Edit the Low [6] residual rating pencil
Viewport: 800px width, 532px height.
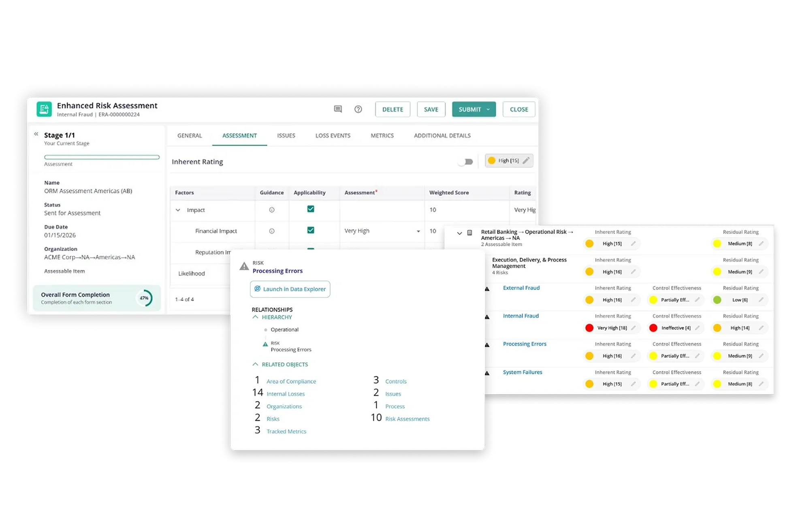tap(761, 300)
